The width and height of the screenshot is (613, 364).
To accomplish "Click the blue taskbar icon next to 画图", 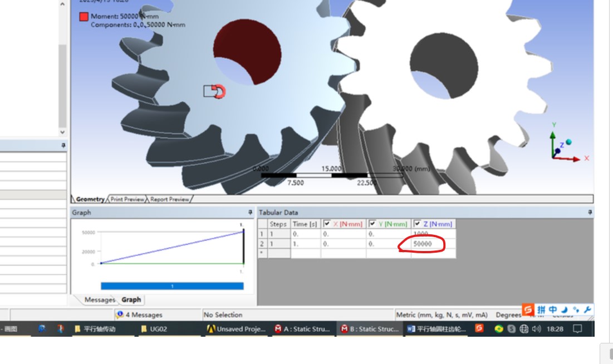I will pos(41,329).
